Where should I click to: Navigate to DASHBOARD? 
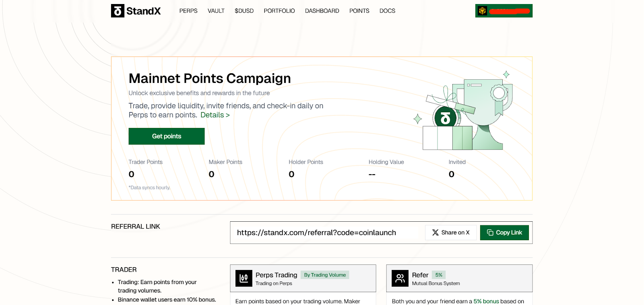coord(322,11)
